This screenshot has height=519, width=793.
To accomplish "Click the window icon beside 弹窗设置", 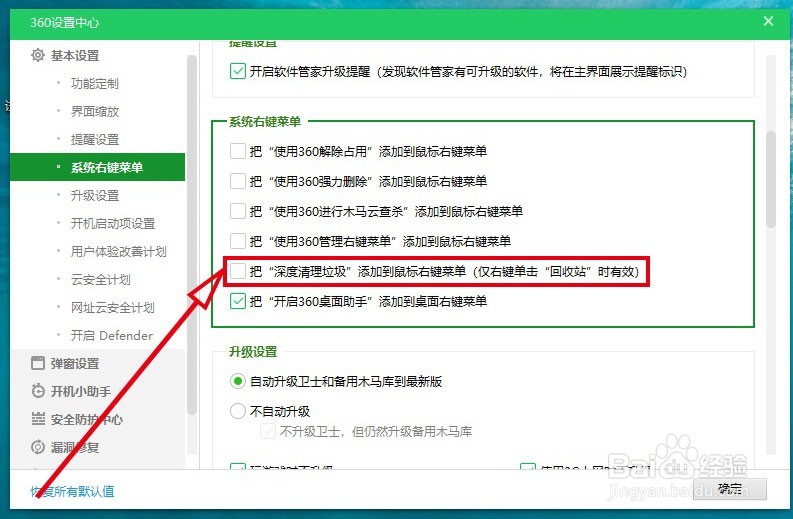I will 38,363.
